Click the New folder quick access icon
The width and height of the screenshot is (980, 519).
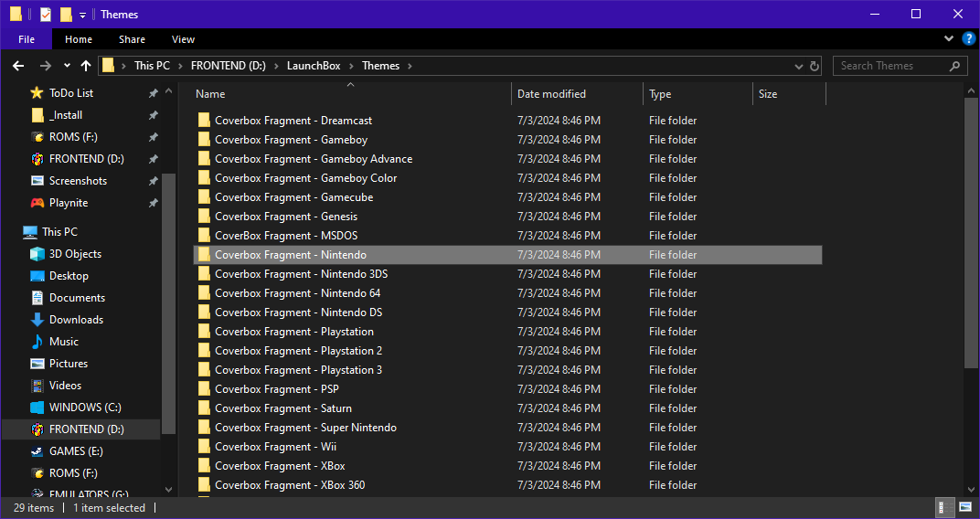point(66,14)
